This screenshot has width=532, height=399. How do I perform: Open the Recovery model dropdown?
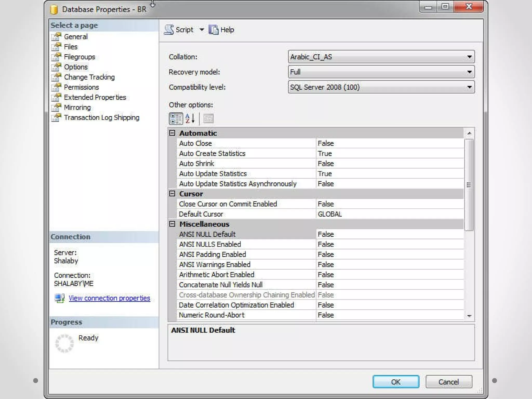point(469,72)
